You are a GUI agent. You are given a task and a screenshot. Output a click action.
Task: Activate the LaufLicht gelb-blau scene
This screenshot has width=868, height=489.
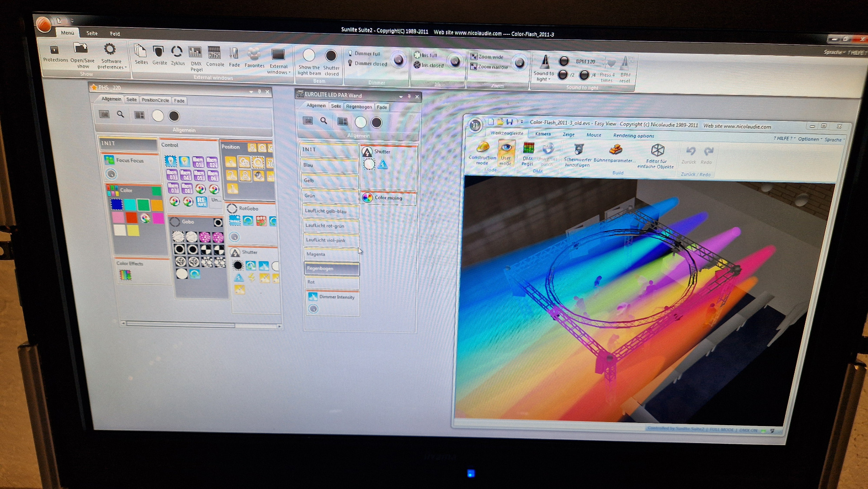click(329, 211)
